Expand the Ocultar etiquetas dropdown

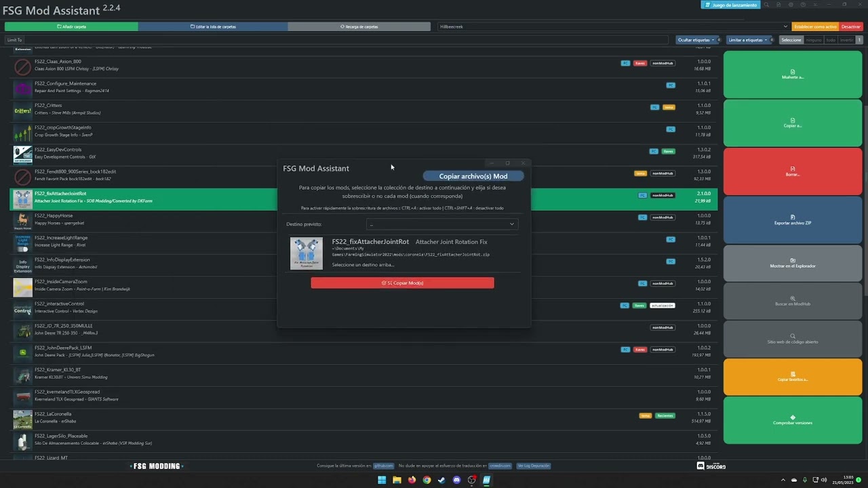pos(696,40)
